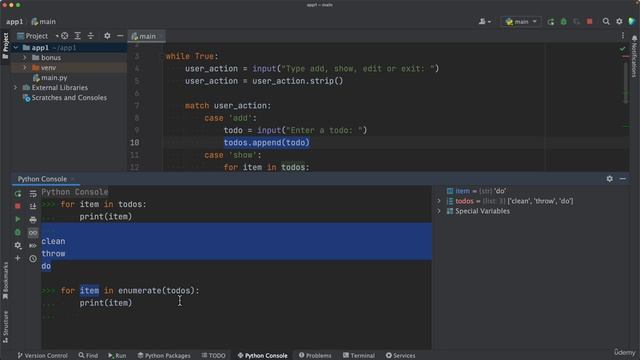Open the Notifications side panel

[x=634, y=56]
